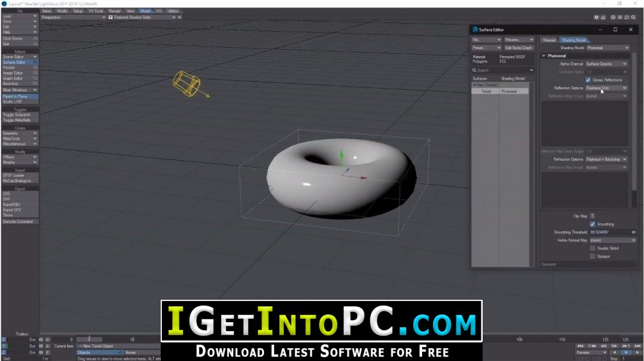Toggle the Glossy Reflections checkbox

[x=588, y=80]
